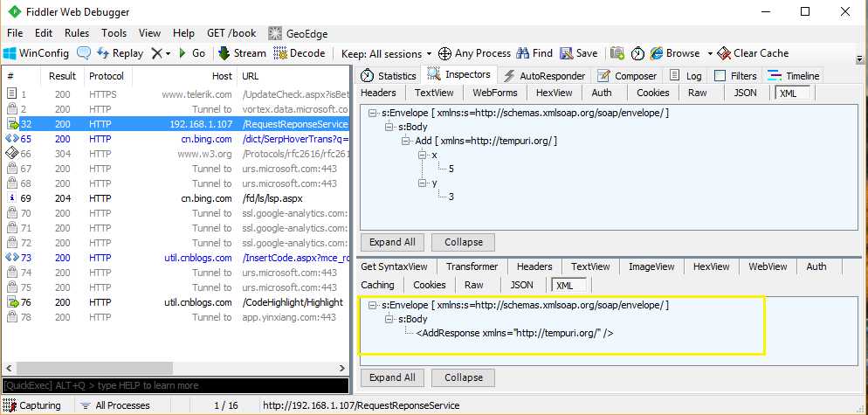Click the camera screenshot icon

pyautogui.click(x=617, y=53)
